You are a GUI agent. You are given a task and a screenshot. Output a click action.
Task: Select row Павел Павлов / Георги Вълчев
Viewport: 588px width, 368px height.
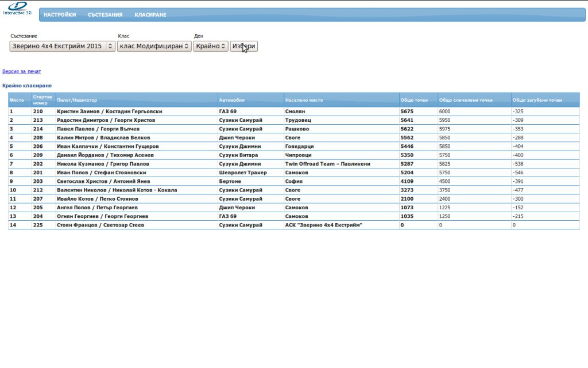(293, 129)
